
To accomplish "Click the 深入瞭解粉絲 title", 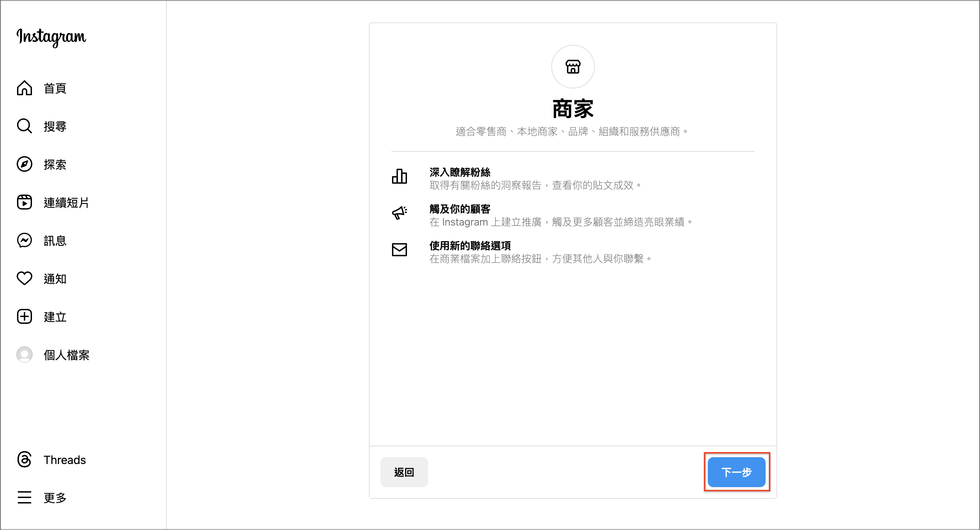I will click(x=460, y=172).
